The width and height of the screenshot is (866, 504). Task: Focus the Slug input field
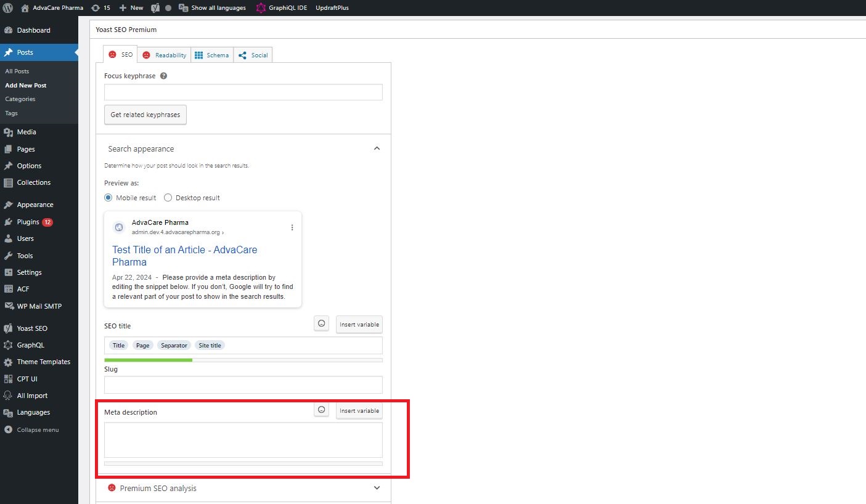[243, 384]
